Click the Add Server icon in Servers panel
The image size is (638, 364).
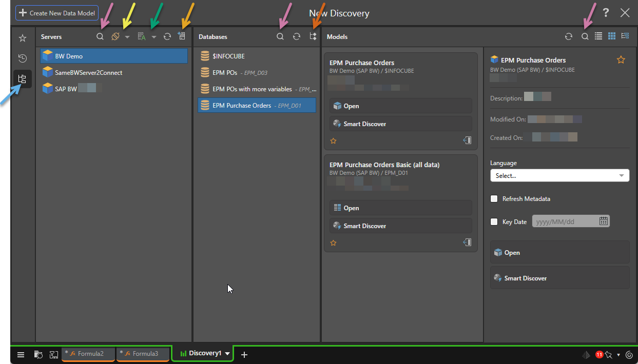[181, 37]
